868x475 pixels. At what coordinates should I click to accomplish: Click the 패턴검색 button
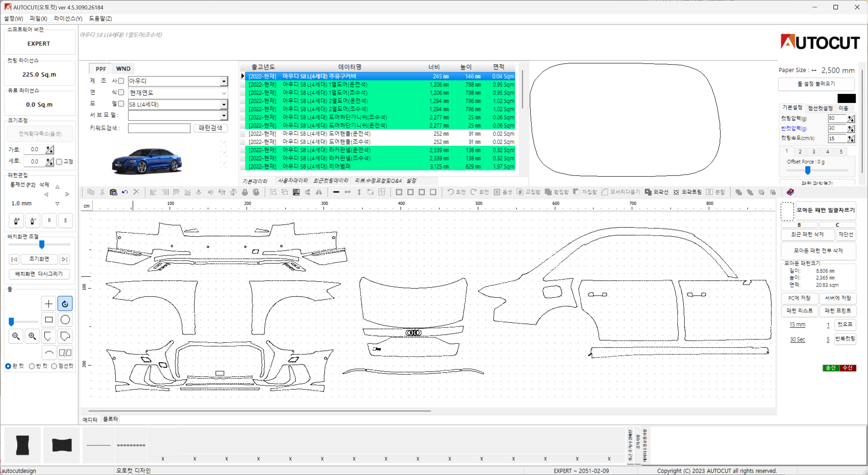211,128
